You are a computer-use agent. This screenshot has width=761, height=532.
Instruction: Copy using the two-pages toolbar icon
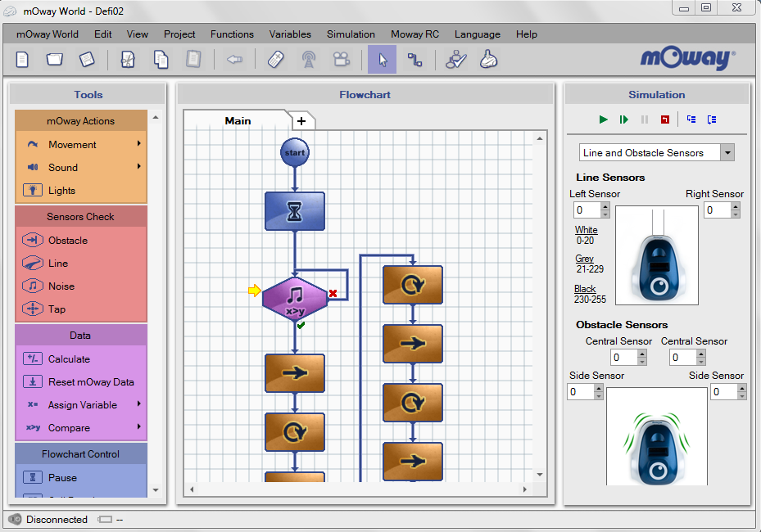[x=161, y=60]
